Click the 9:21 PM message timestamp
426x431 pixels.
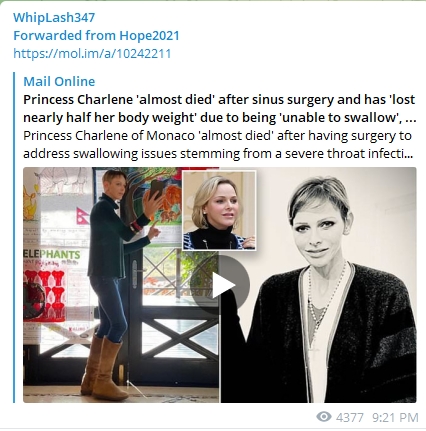pyautogui.click(x=395, y=417)
